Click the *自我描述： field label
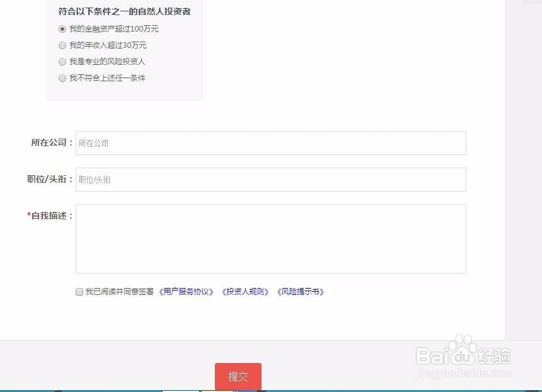The width and height of the screenshot is (542, 392). (50, 216)
